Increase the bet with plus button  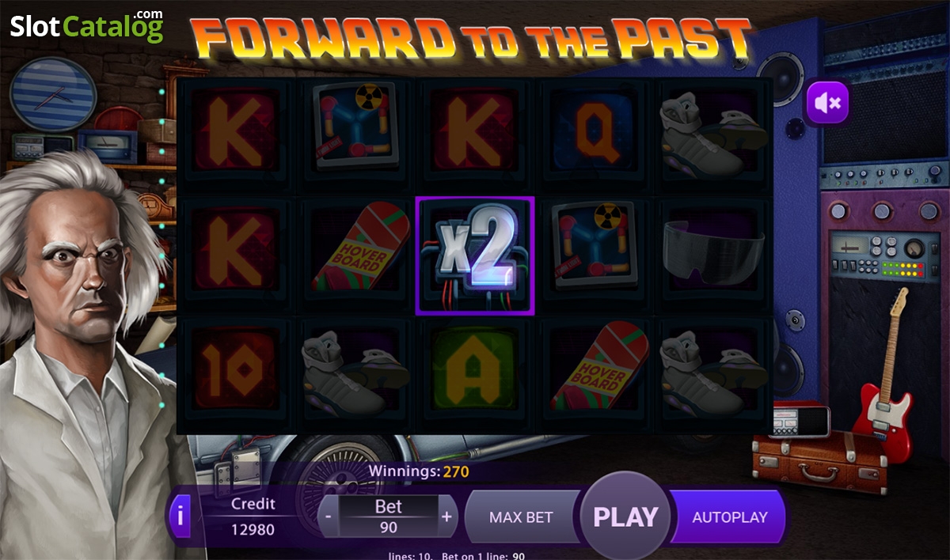point(446,516)
